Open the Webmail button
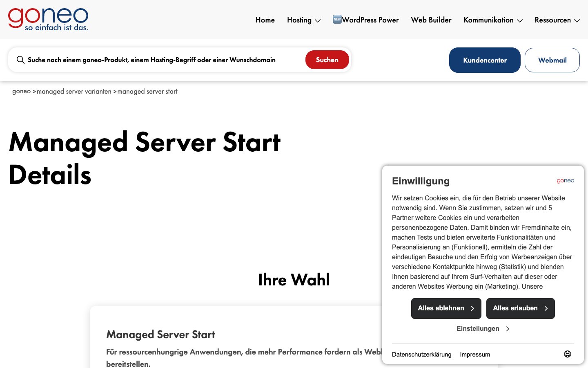 [552, 60]
